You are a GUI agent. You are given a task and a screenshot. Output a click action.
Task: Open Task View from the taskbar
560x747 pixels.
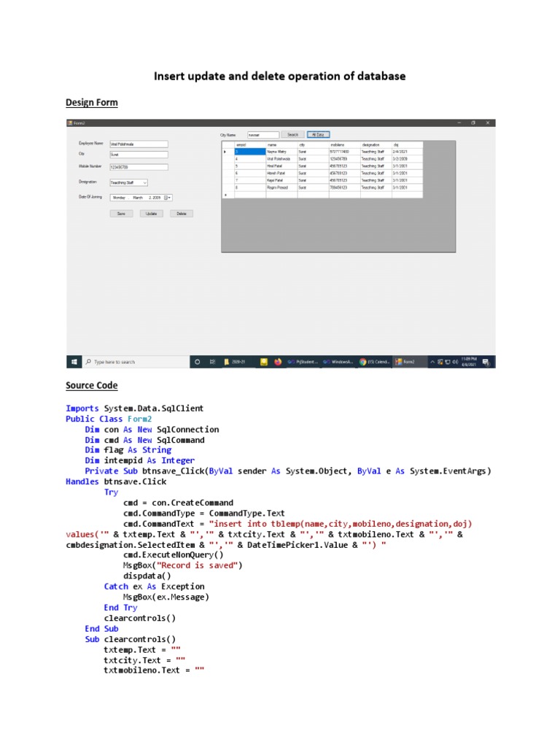point(212,362)
